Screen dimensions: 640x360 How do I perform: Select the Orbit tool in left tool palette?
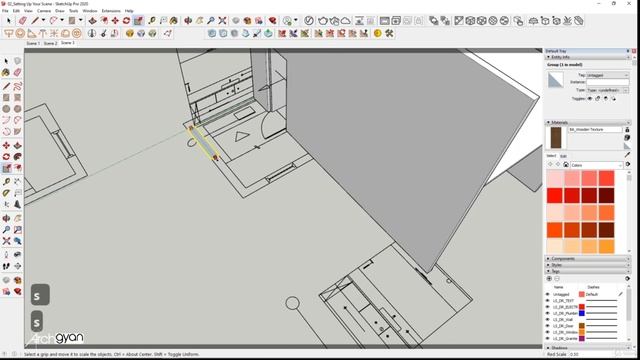[6, 218]
